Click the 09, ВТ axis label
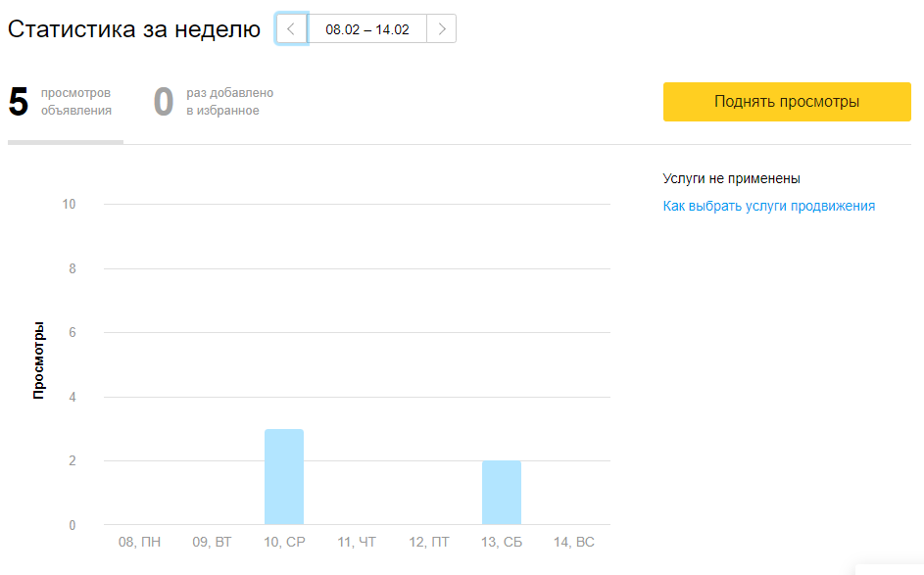This screenshot has width=924, height=575. [213, 542]
